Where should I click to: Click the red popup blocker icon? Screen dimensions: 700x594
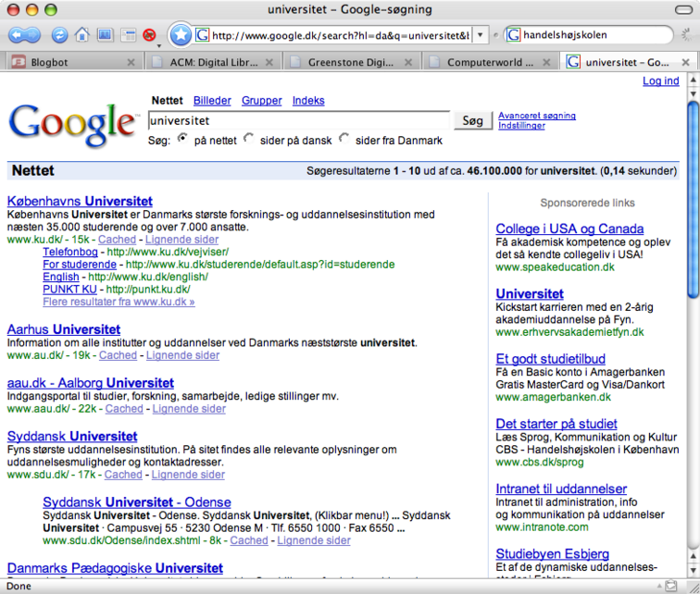coord(149,35)
